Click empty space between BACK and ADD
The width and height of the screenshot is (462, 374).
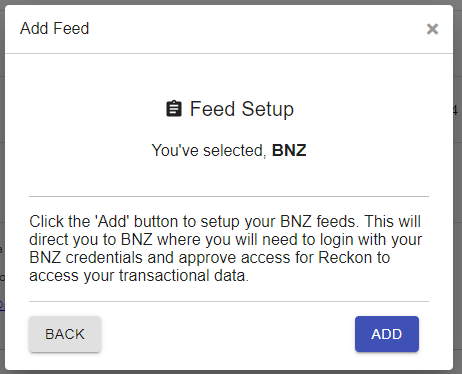point(228,334)
